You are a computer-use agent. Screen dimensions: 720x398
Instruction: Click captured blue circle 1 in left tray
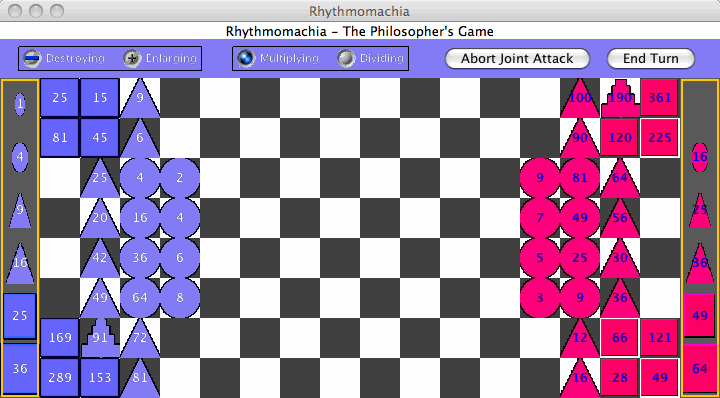20,104
